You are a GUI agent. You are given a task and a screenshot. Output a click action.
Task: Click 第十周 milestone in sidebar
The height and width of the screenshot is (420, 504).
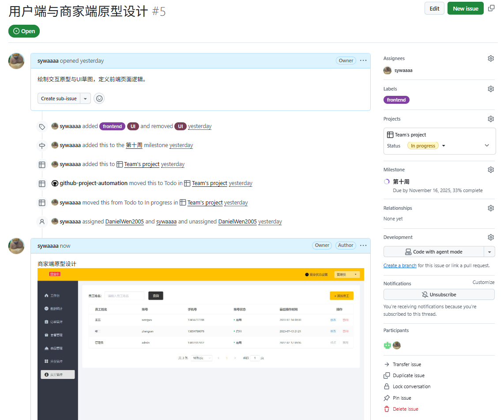[x=401, y=182]
